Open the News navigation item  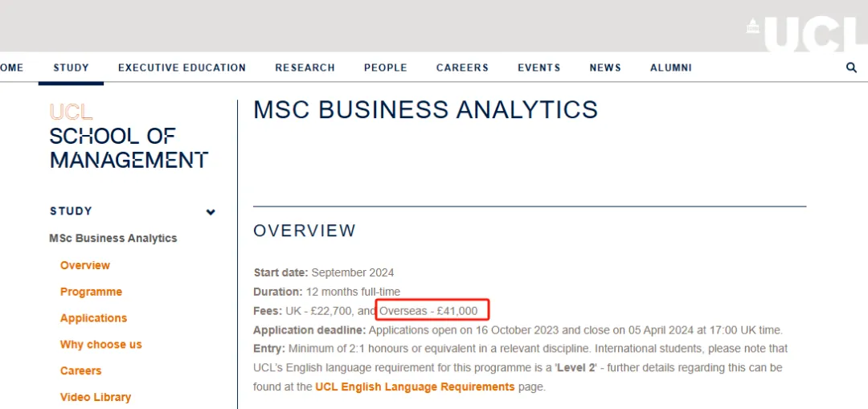605,67
